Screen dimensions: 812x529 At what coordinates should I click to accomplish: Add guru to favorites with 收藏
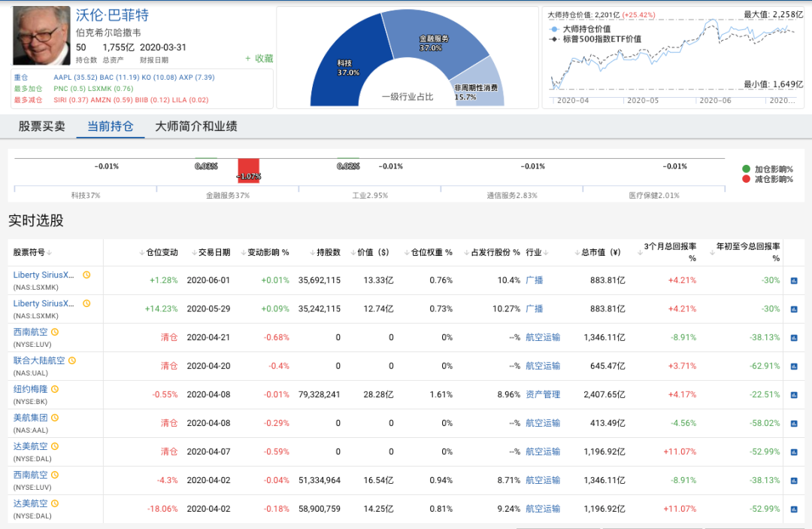point(259,59)
